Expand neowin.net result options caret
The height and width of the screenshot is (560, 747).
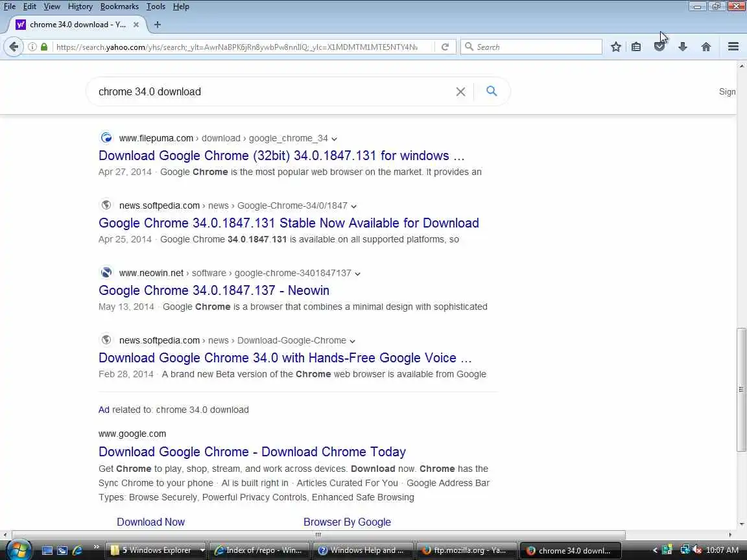point(358,274)
